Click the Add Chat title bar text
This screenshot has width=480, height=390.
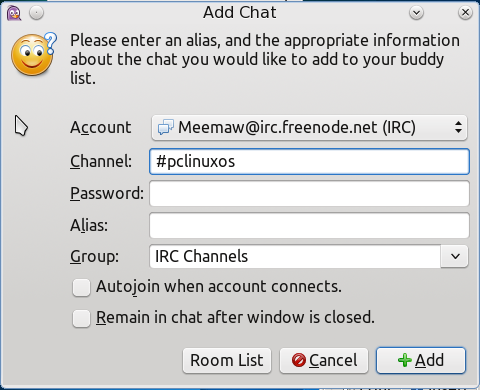240,13
